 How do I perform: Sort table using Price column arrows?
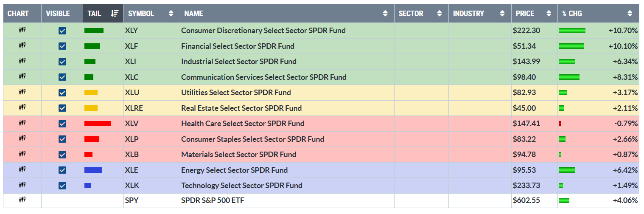[x=549, y=14]
